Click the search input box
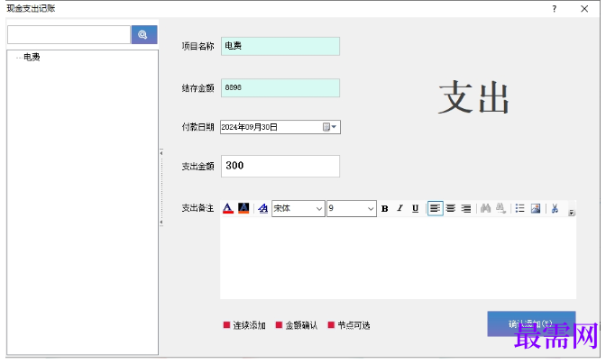 tap(69, 35)
